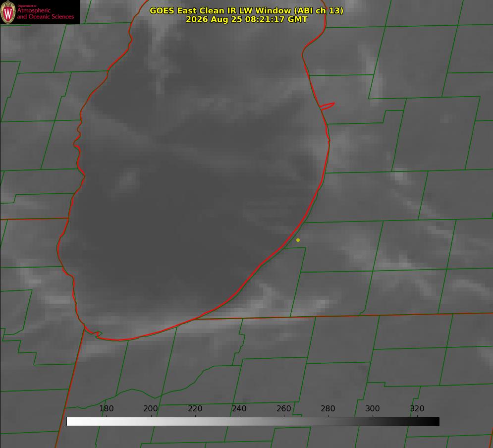
Task: Click the 200 colorbar label
Action: click(x=151, y=408)
